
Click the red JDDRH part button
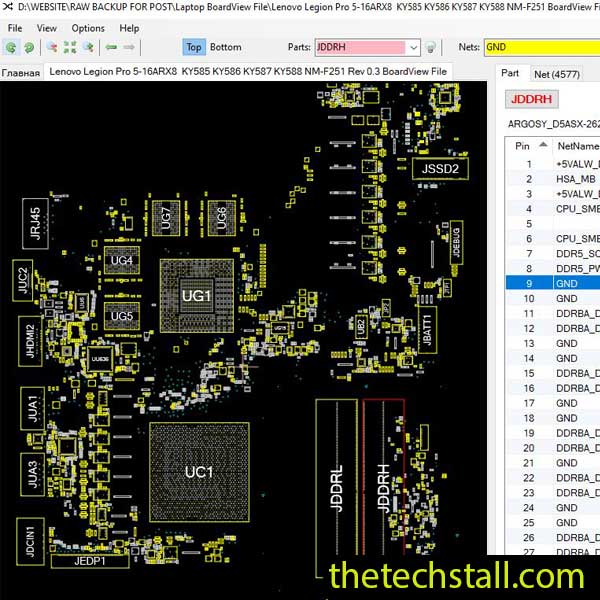(532, 99)
